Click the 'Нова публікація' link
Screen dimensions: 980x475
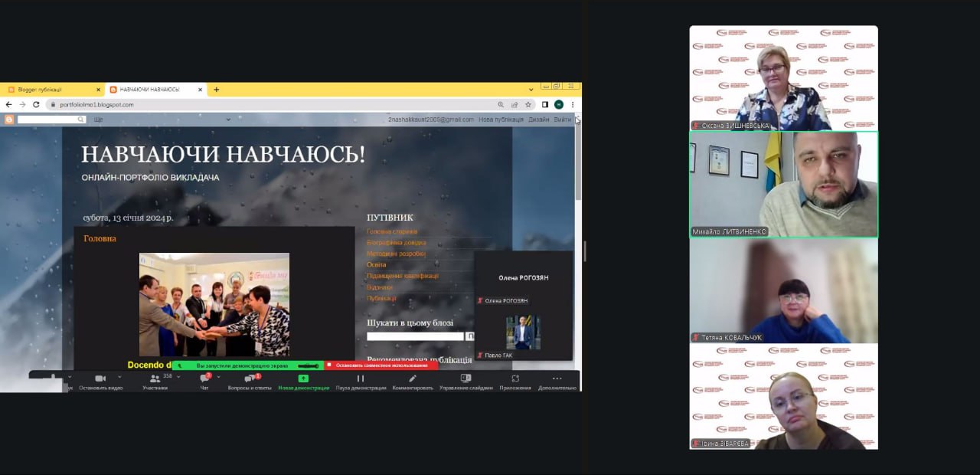coord(501,120)
